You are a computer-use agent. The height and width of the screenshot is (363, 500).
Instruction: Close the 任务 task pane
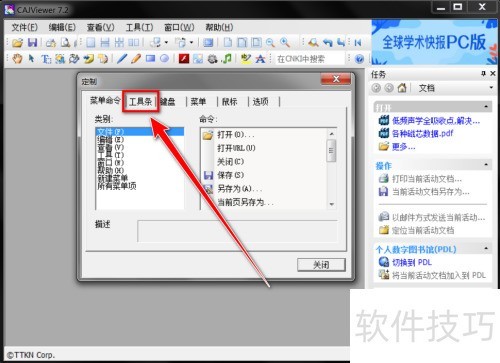click(493, 74)
